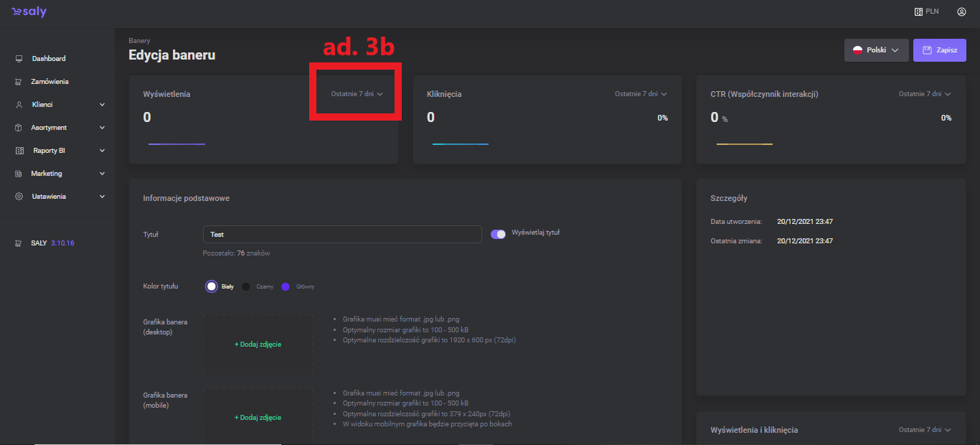The image size is (980, 445).
Task: Toggle the Wyświetlaj tytuł switch
Action: [498, 234]
